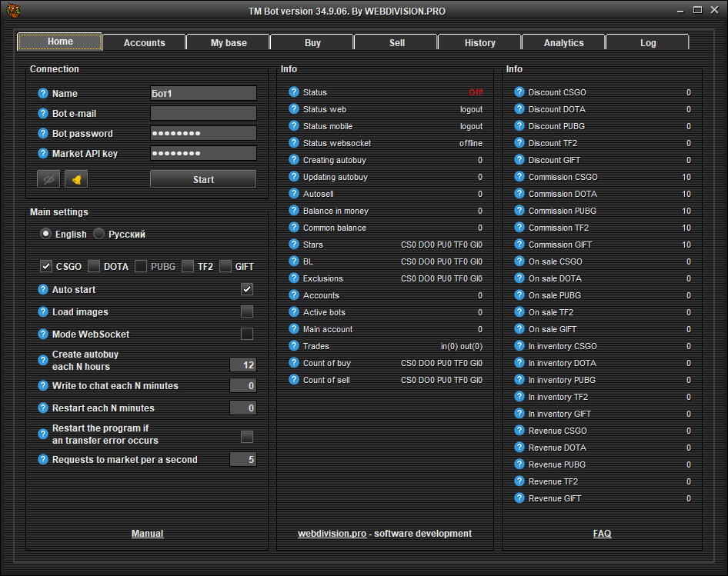The width and height of the screenshot is (728, 576).
Task: Click the bell notification icon button
Action: [x=76, y=179]
